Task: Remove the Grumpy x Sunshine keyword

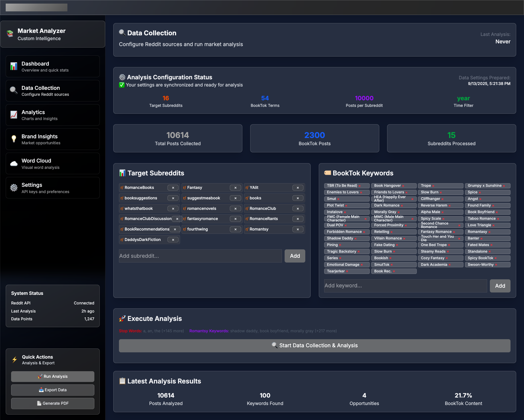Action: point(504,186)
